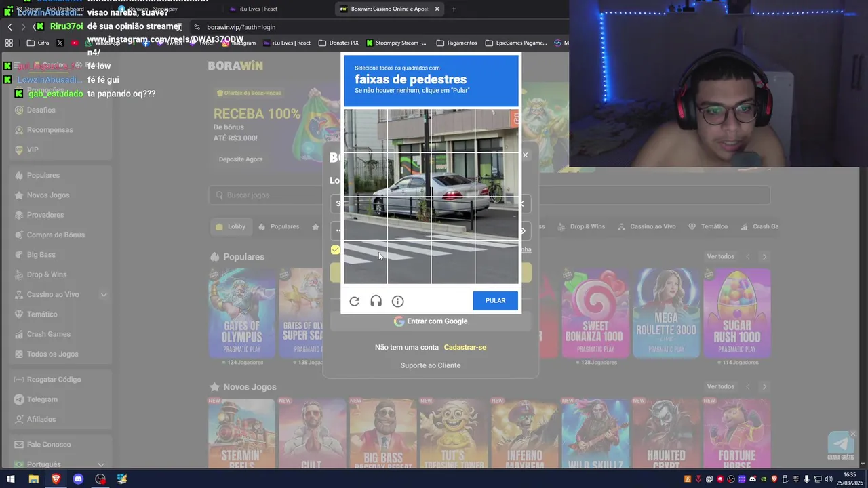This screenshot has width=868, height=488.
Task: Click the blue PULAR button
Action: (495, 301)
